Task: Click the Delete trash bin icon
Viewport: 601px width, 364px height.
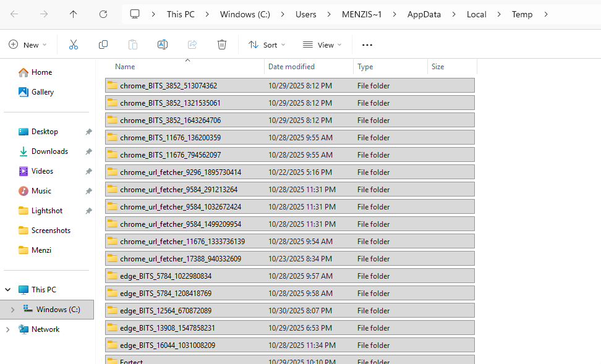Action: pyautogui.click(x=222, y=44)
